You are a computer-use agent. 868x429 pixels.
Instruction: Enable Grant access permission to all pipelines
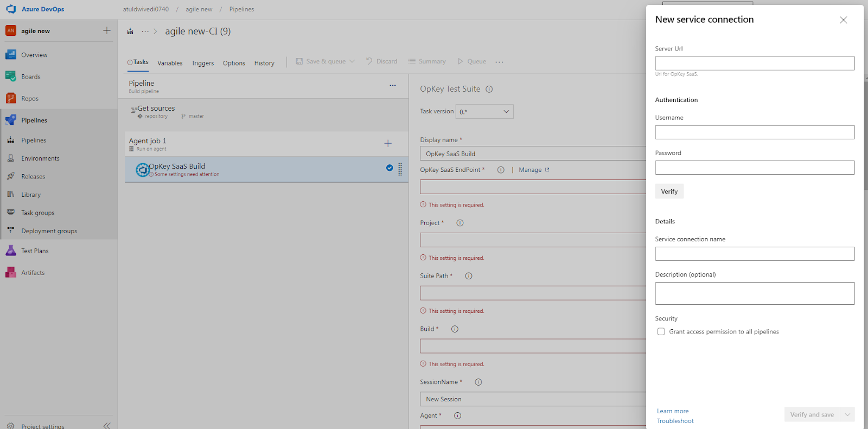661,331
